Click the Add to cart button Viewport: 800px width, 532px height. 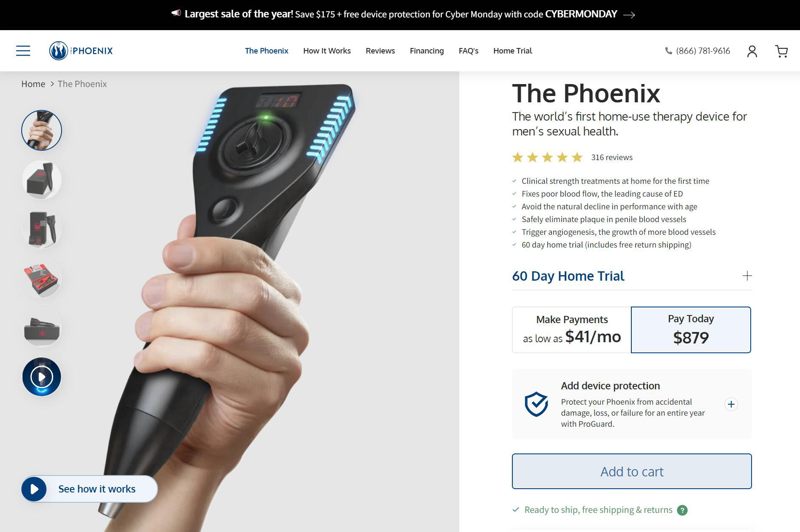click(632, 471)
